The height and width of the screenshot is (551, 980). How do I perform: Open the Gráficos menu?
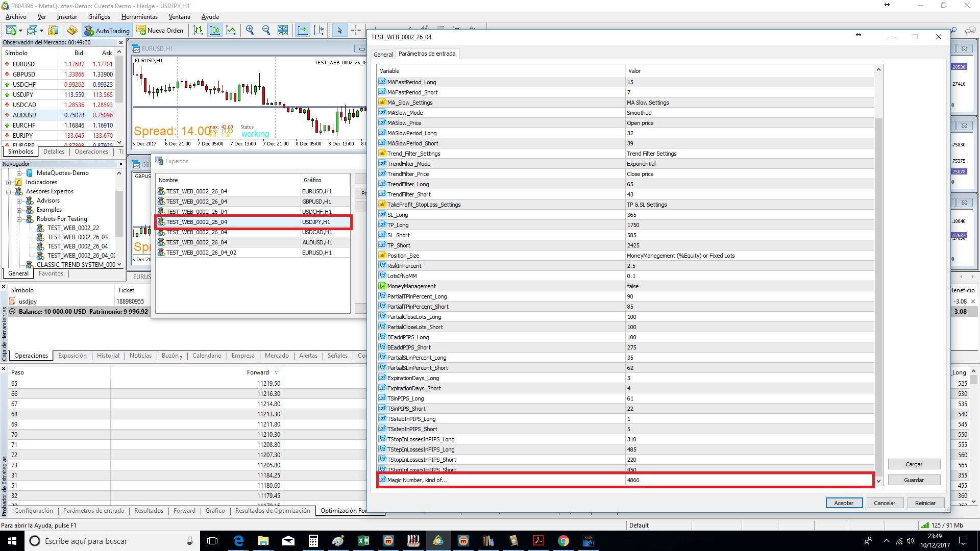(99, 17)
